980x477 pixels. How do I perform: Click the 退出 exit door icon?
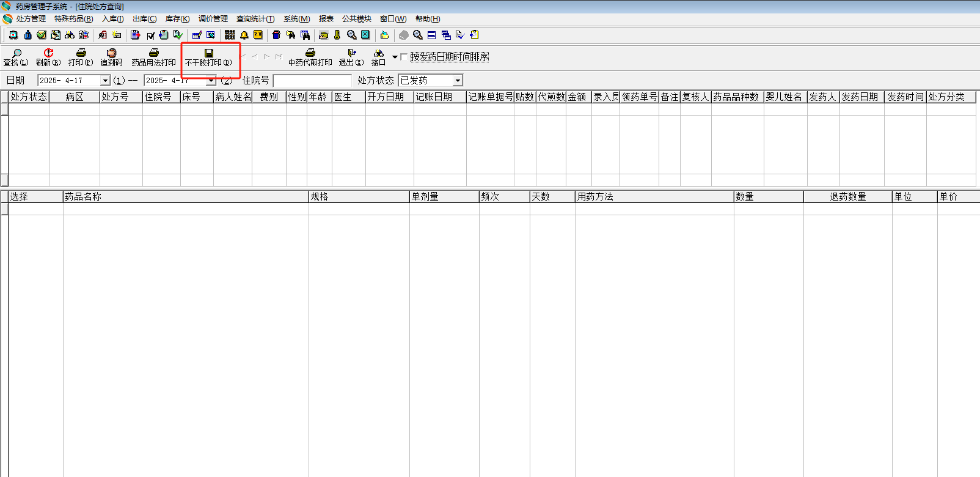coord(351,53)
